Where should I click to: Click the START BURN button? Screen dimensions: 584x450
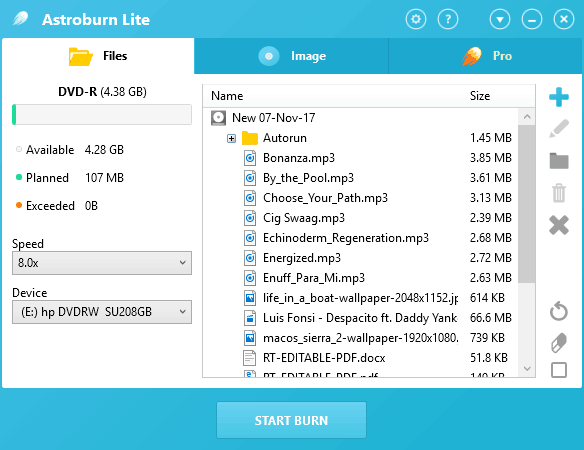coord(291,420)
